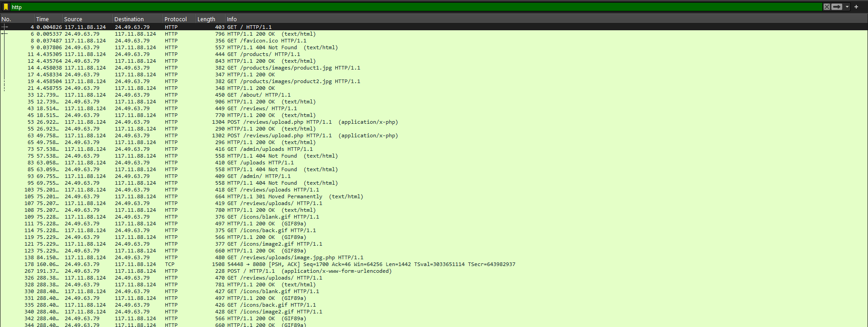
Task: Sort packets by Protocol column
Action: (x=179, y=19)
